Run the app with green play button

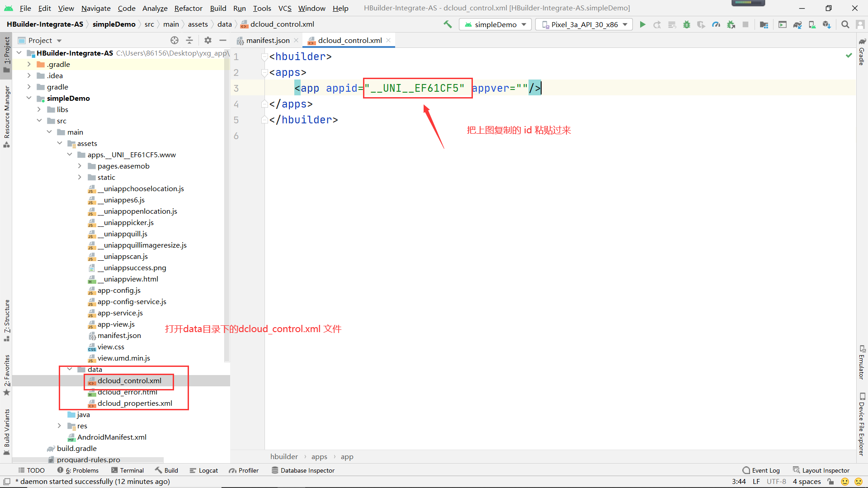[642, 24]
